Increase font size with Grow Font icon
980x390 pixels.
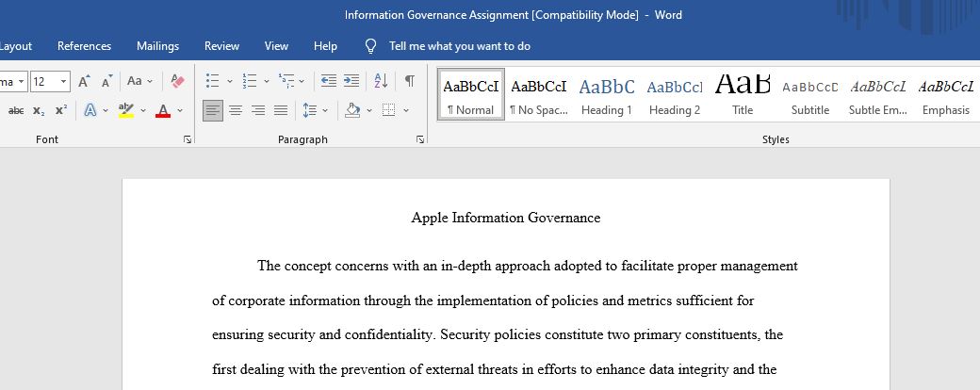coord(85,81)
